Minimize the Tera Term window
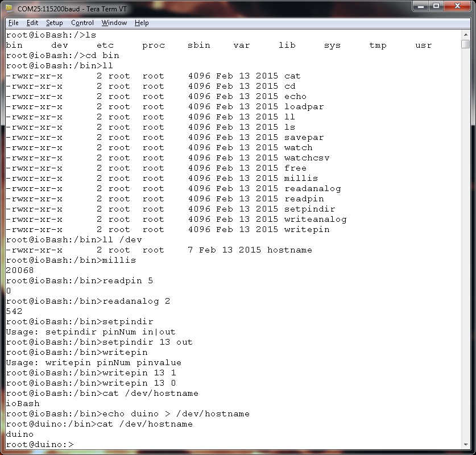Image resolution: width=476 pixels, height=455 pixels. (x=420, y=6)
